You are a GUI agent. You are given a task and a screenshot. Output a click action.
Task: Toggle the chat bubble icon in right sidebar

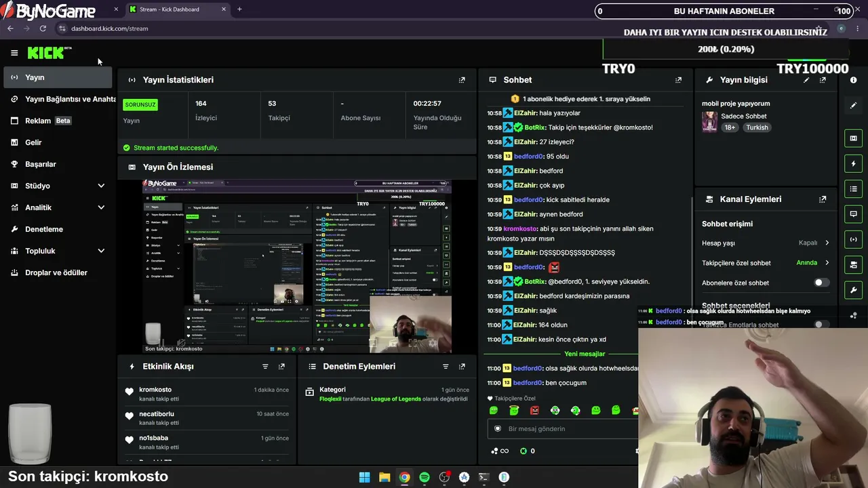click(x=853, y=214)
